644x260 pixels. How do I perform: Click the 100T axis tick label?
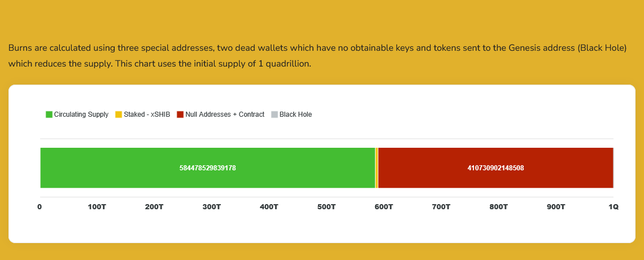pyautogui.click(x=97, y=207)
